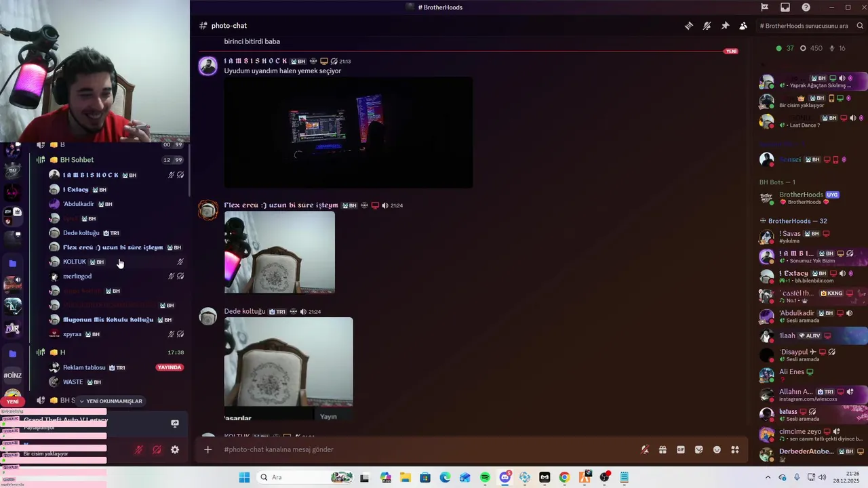The height and width of the screenshot is (488, 868).
Task: Select Reklam tablosu in H channel
Action: coord(117,367)
